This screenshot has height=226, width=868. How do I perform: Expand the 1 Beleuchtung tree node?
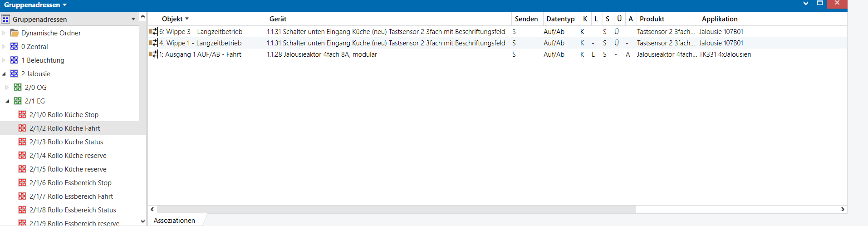(4, 60)
